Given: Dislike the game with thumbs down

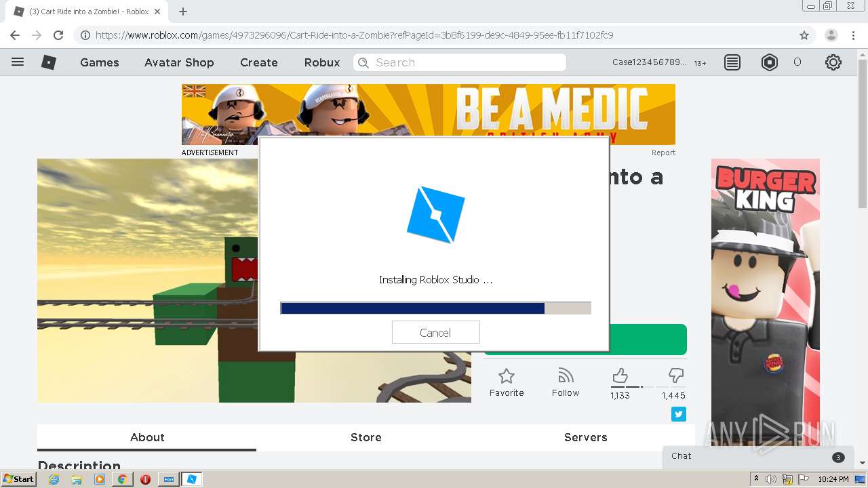Looking at the screenshot, I should (x=676, y=375).
